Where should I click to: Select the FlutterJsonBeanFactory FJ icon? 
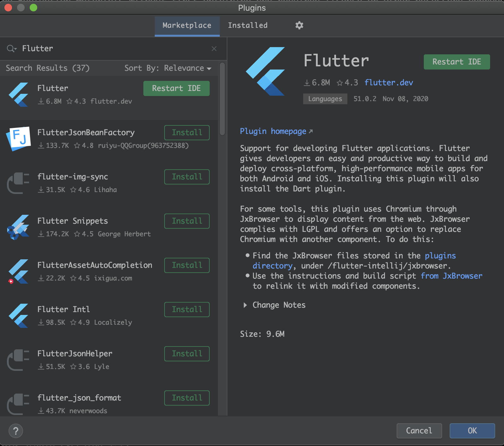click(x=19, y=139)
